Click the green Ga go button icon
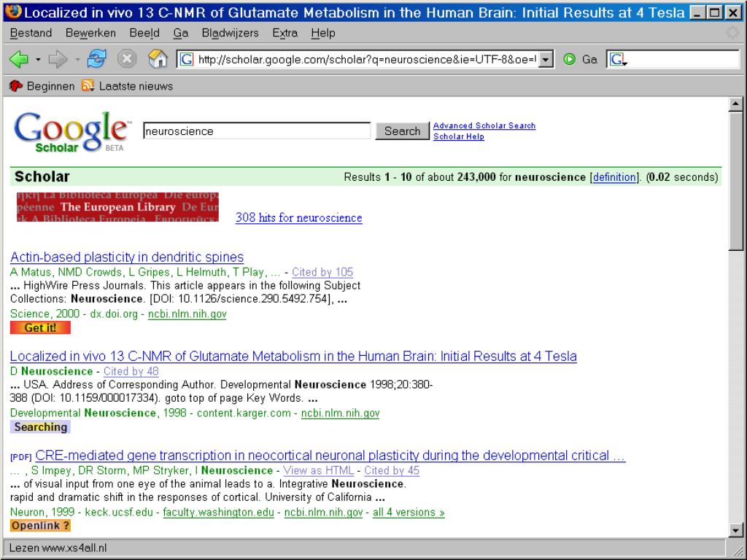The width and height of the screenshot is (747, 560). coord(569,60)
